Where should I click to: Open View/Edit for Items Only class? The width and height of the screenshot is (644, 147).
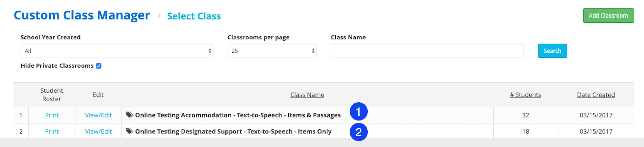coord(98,131)
